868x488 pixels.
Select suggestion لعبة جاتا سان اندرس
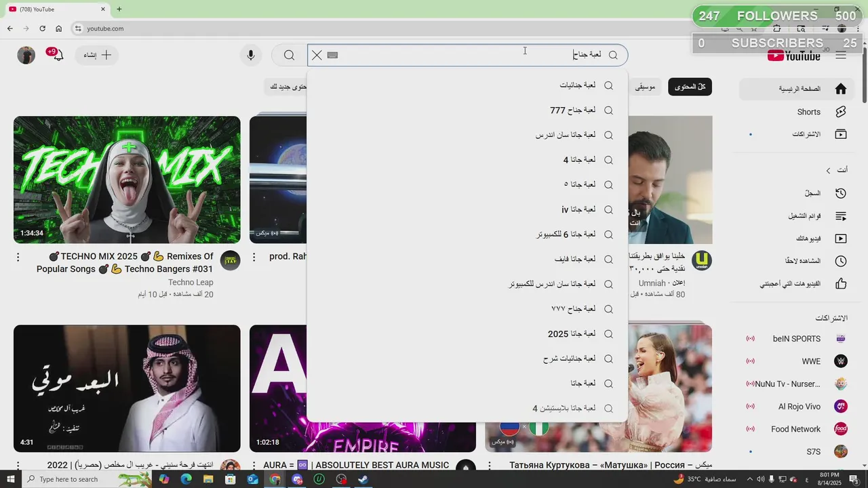pyautogui.click(x=467, y=135)
